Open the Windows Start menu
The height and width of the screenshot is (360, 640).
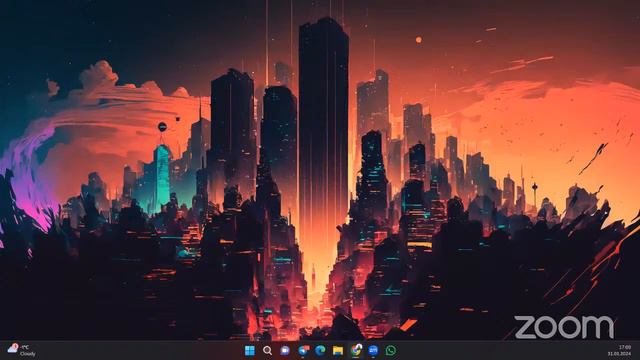point(249,350)
